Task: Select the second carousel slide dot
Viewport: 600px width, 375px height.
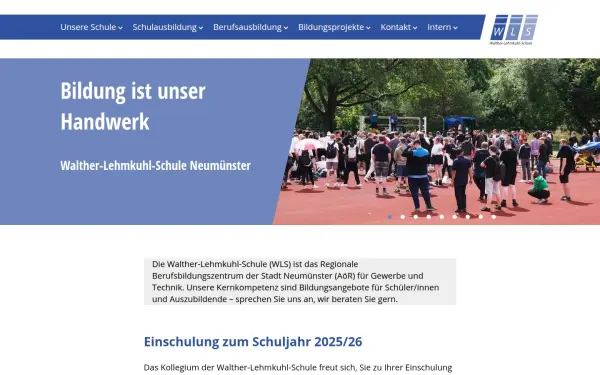Action: coord(403,217)
